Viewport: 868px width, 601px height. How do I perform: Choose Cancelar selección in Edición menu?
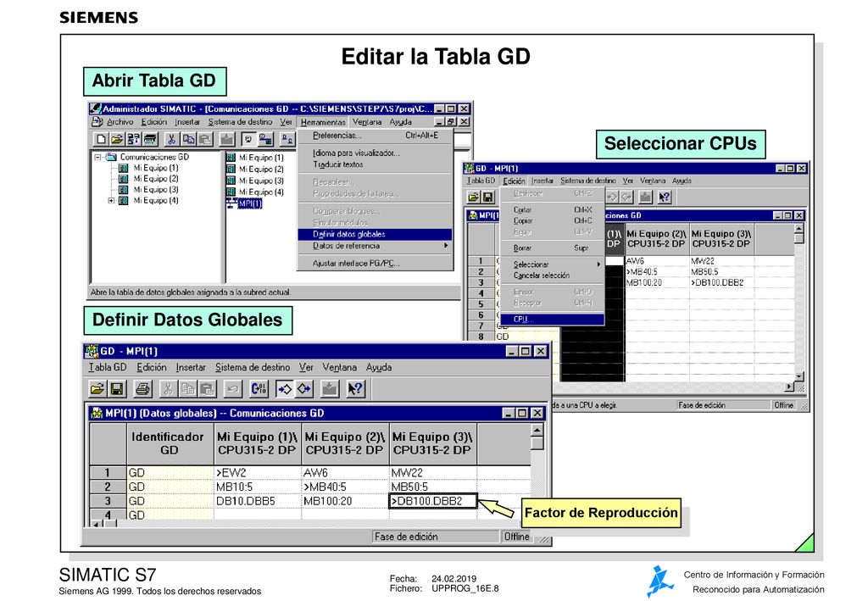tap(552, 275)
